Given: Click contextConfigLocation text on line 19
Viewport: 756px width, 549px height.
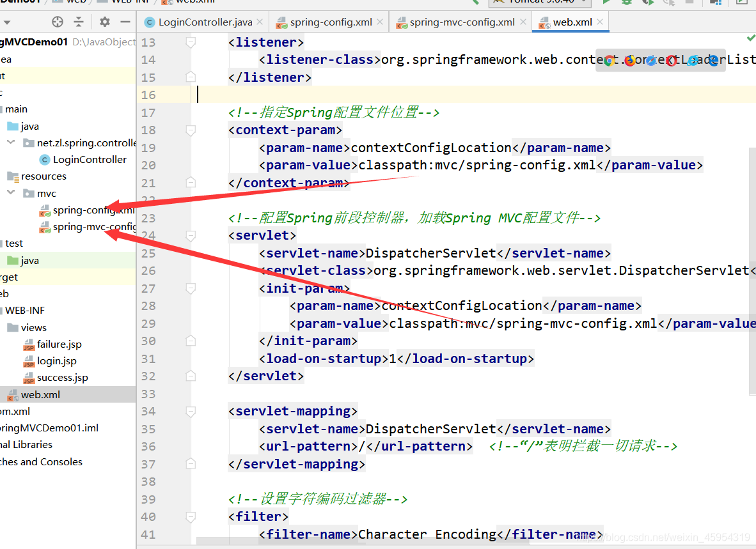Looking at the screenshot, I should click(x=431, y=148).
